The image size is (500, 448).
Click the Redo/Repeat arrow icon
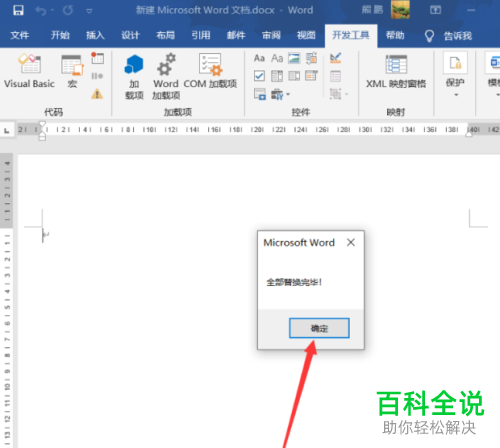tap(68, 10)
